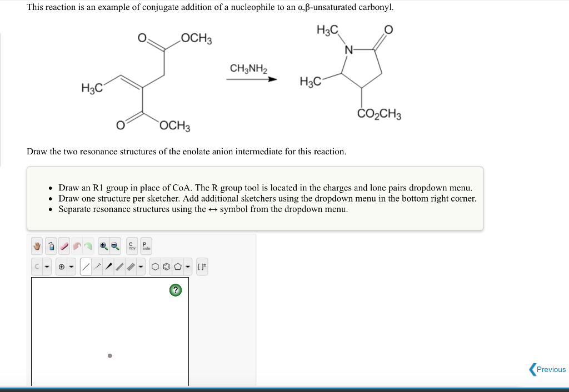Open the charges and lone pairs dropdown
Image resolution: width=569 pixels, height=392 pixels.
pos(71,266)
